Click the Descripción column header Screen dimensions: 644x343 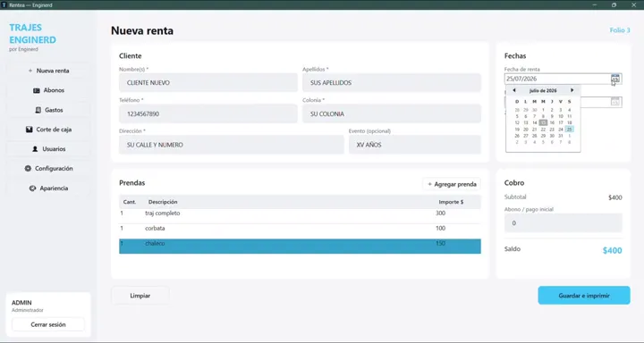[x=163, y=202]
